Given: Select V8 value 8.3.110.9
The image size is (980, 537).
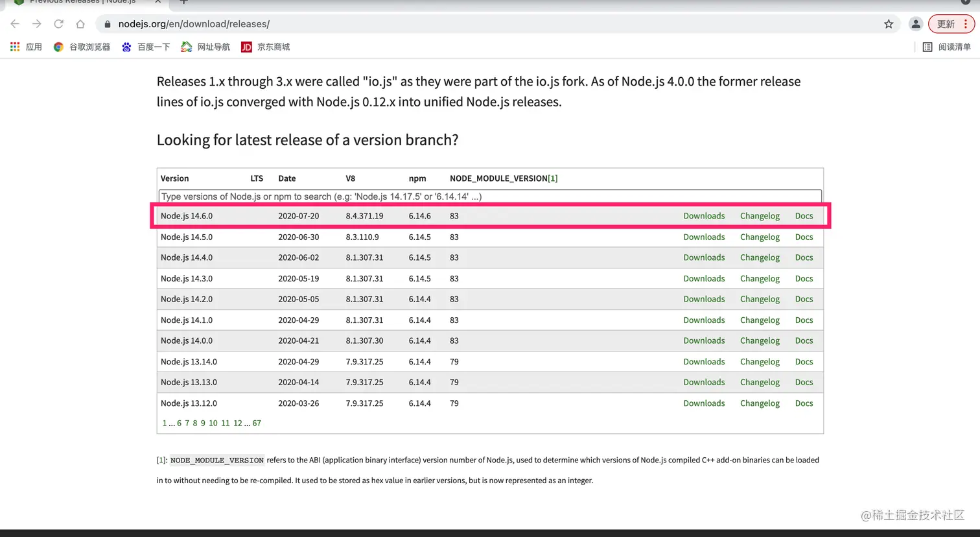Looking at the screenshot, I should (362, 237).
